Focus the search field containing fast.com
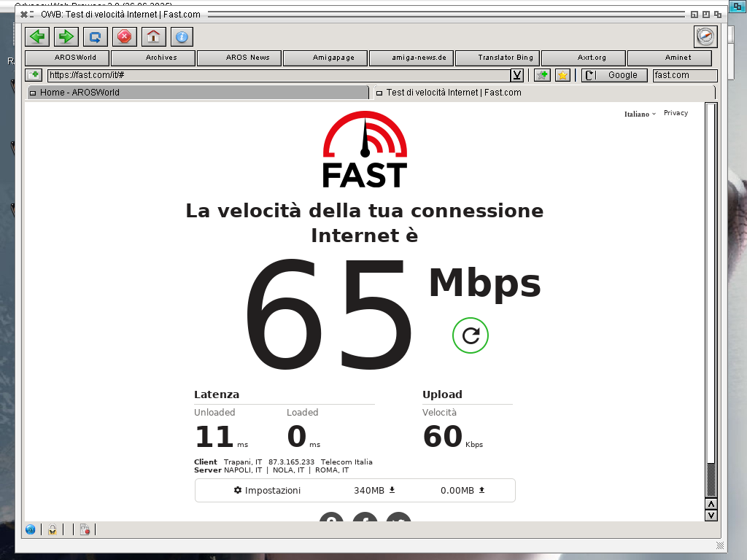Viewport: 747px width, 560px height. pos(684,75)
